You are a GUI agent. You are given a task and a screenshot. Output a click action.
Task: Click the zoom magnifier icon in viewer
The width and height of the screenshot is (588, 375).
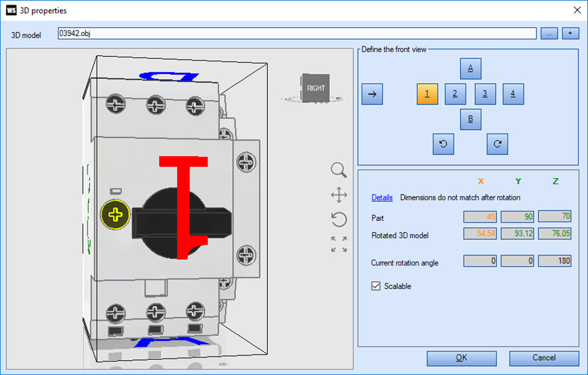[x=338, y=170]
